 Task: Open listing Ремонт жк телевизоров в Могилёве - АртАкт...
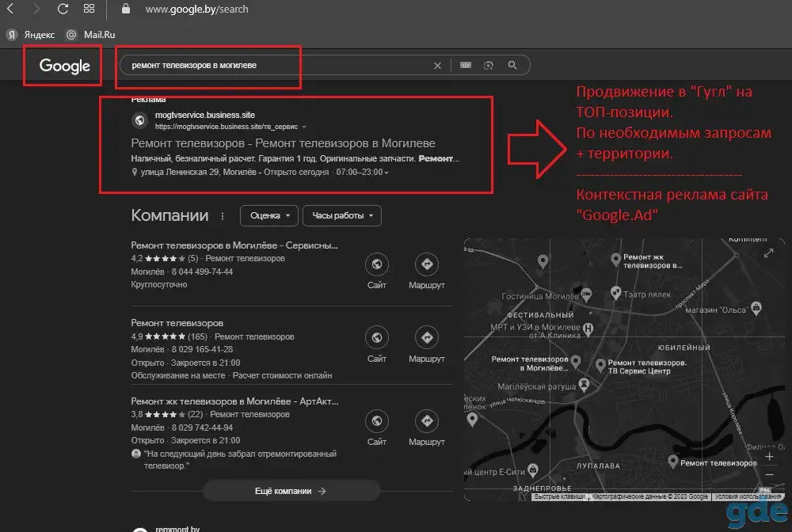pos(234,401)
